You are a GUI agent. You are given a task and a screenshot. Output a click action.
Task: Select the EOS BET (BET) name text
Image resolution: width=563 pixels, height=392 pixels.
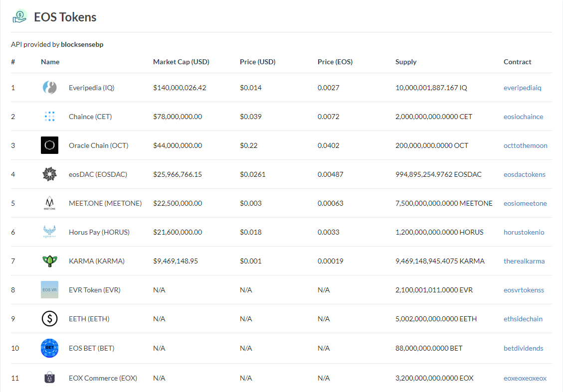[x=92, y=348]
